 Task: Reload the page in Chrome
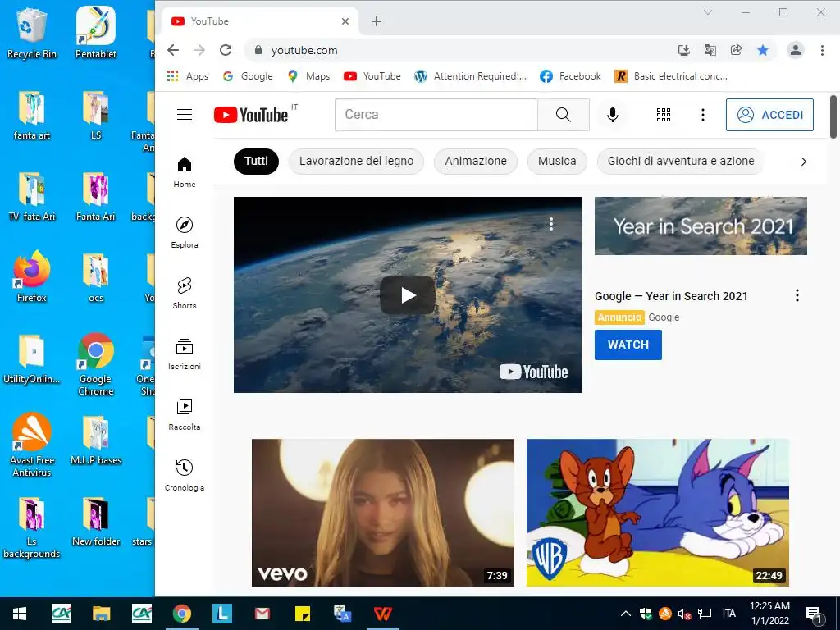(x=226, y=50)
